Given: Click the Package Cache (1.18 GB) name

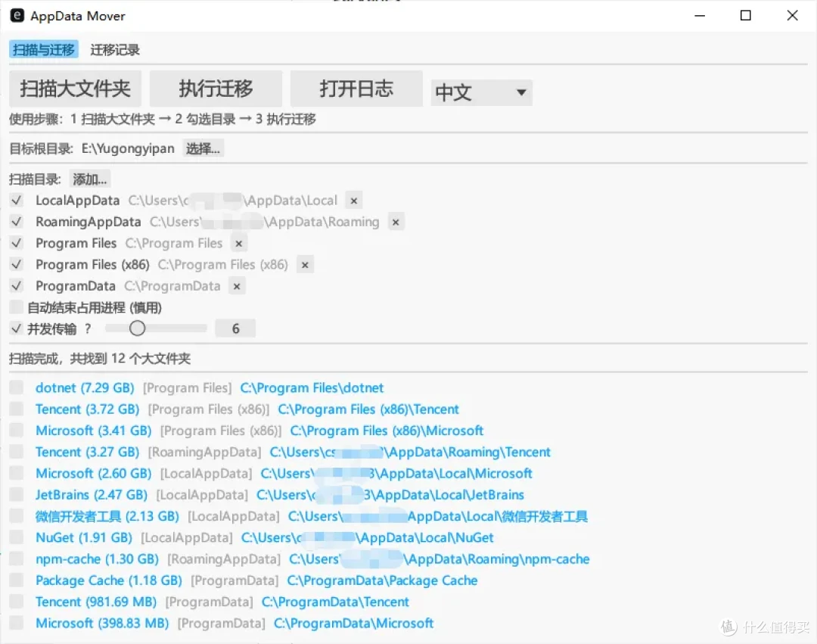Looking at the screenshot, I should click(x=108, y=580).
